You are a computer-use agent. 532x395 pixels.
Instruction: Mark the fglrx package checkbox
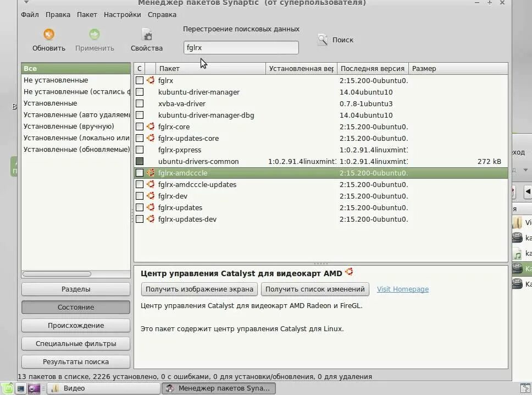pyautogui.click(x=140, y=80)
